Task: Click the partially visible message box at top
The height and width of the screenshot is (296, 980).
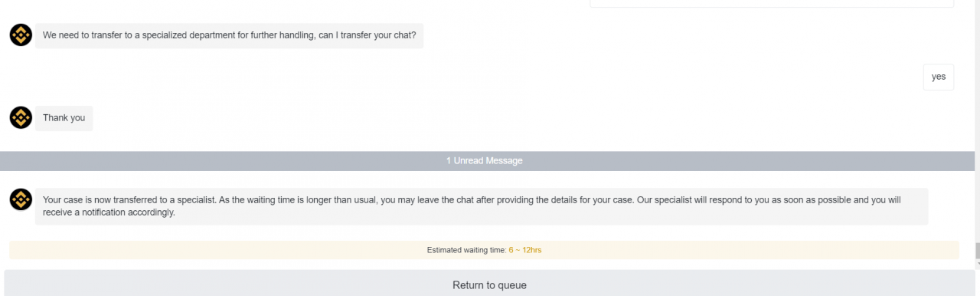Action: [772, 4]
